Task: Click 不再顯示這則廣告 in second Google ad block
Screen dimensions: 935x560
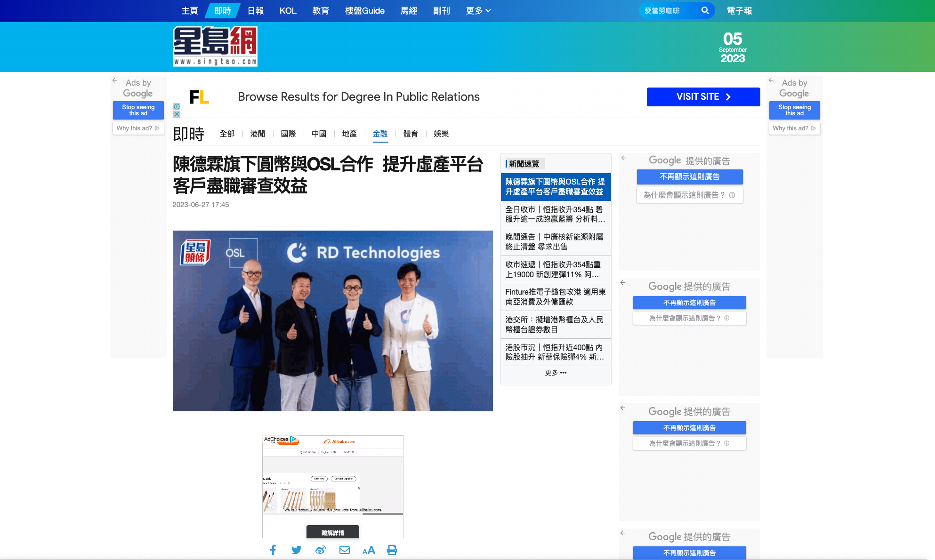Action: pyautogui.click(x=690, y=303)
